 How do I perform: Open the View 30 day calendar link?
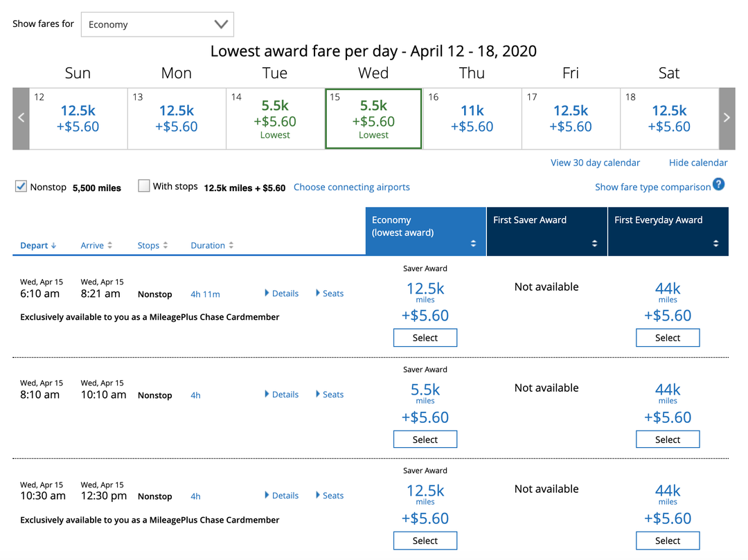pos(595,162)
